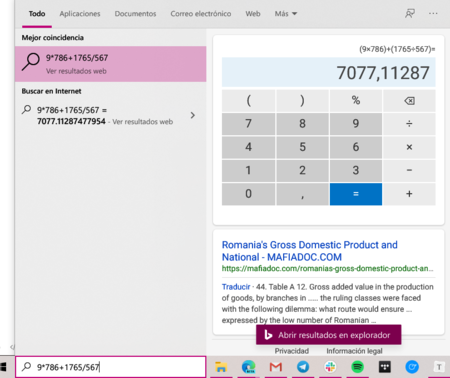
Task: Open the blue circular app in taskbar
Action: 412,367
